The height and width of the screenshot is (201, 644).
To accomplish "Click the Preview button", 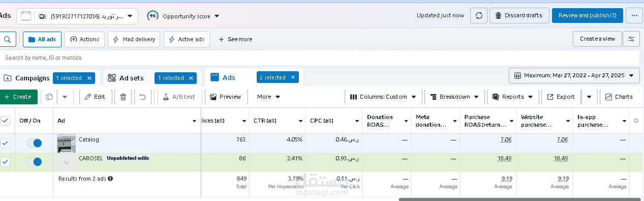I will pos(226,97).
